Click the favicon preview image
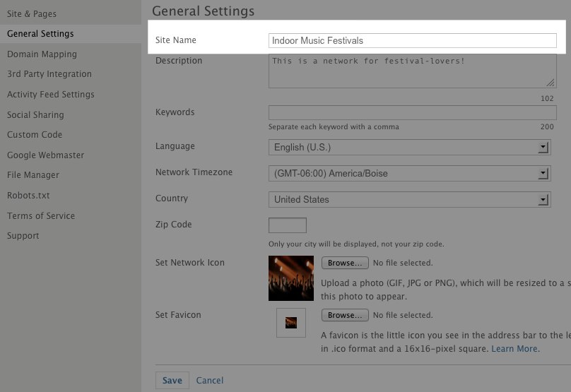 pyautogui.click(x=290, y=323)
